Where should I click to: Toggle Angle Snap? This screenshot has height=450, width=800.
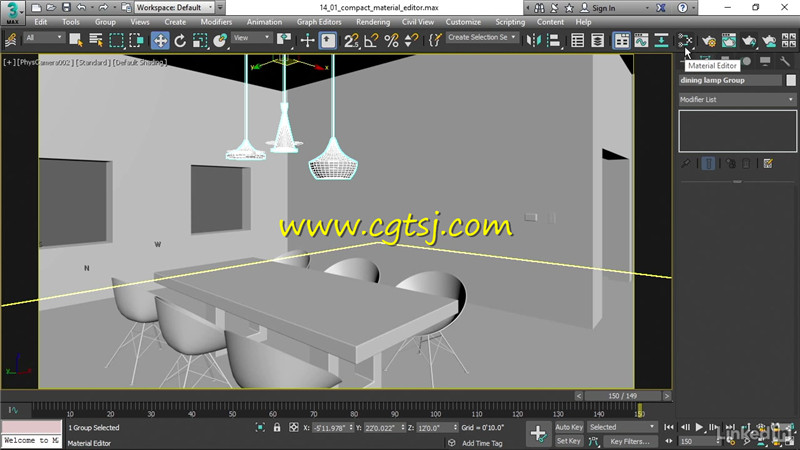371,40
